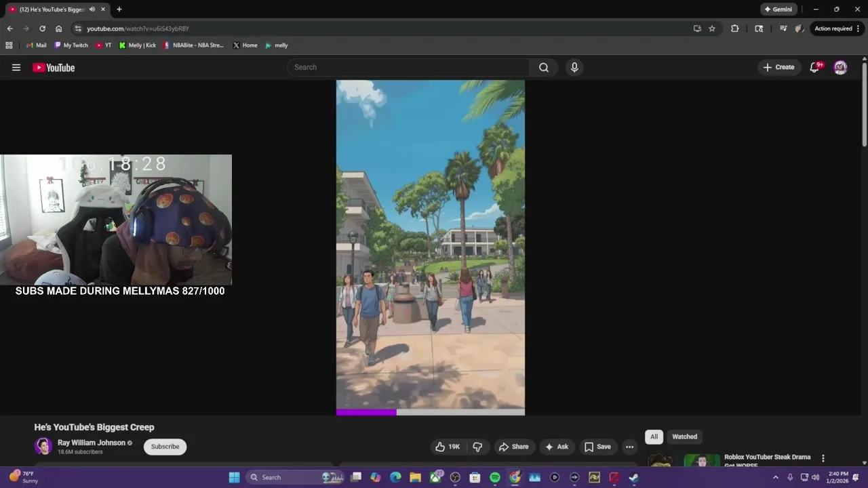
Task: Click the Ask button
Action: click(x=557, y=447)
